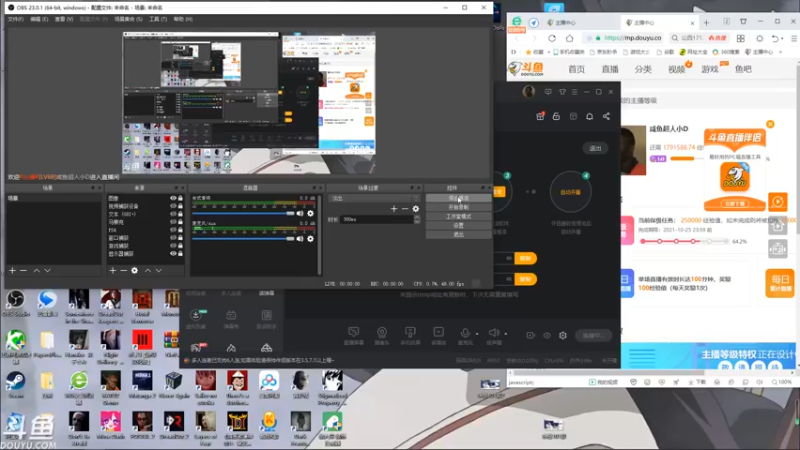800x450 pixels.
Task: Open the Steam desktop shortcut
Action: point(16,385)
